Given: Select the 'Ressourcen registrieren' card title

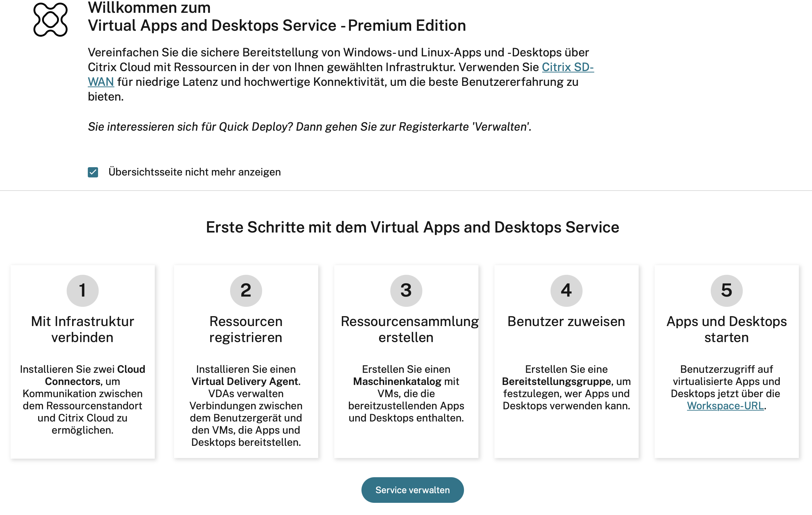Looking at the screenshot, I should pos(246,329).
